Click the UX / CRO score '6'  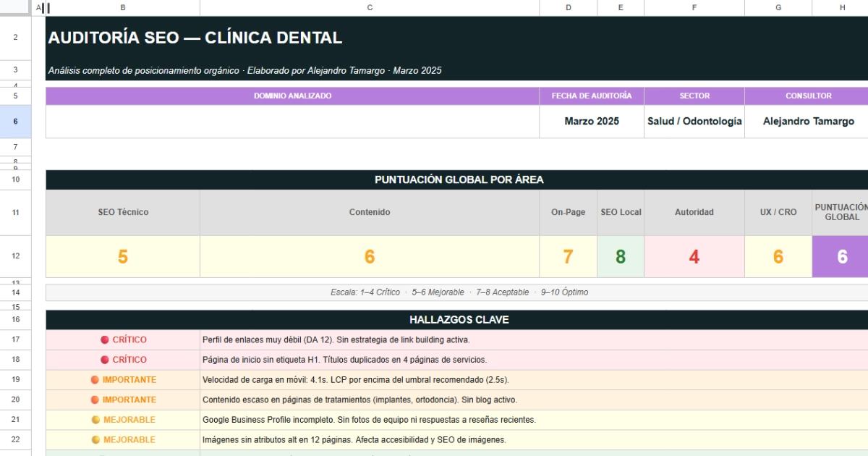(x=778, y=256)
